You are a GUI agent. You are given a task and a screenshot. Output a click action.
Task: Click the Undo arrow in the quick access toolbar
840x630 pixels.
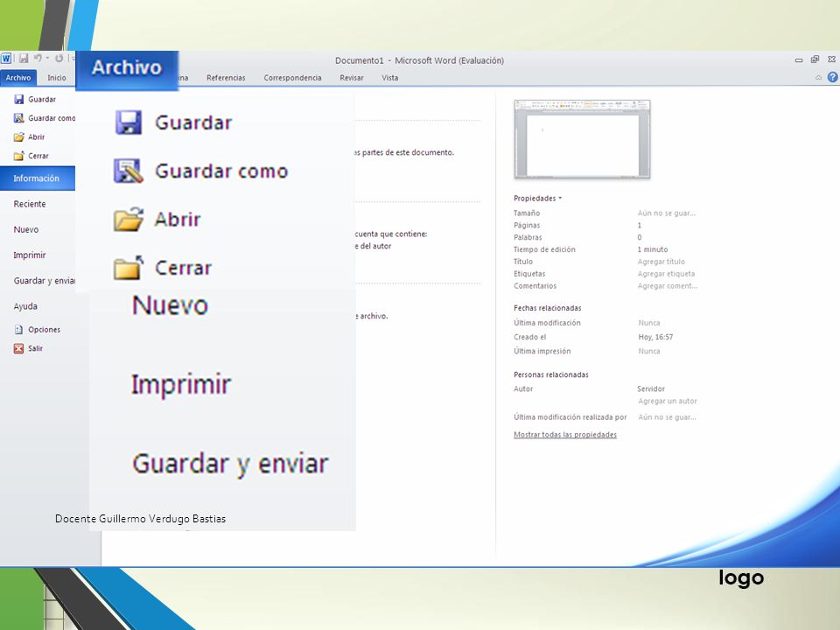38,58
